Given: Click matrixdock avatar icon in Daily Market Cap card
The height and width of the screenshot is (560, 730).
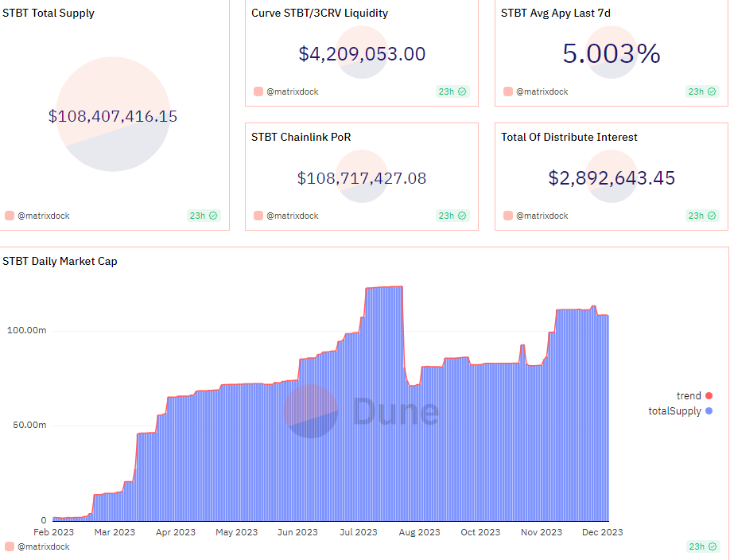Looking at the screenshot, I should [10, 546].
